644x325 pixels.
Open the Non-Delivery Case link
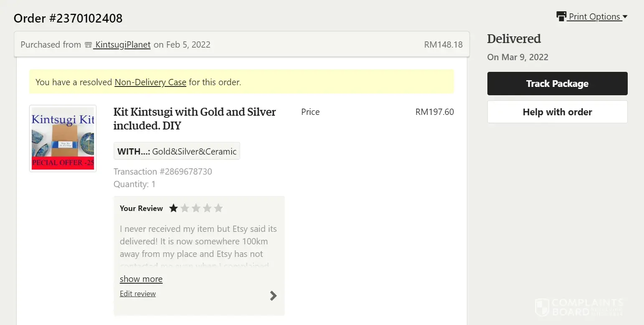[x=150, y=82]
